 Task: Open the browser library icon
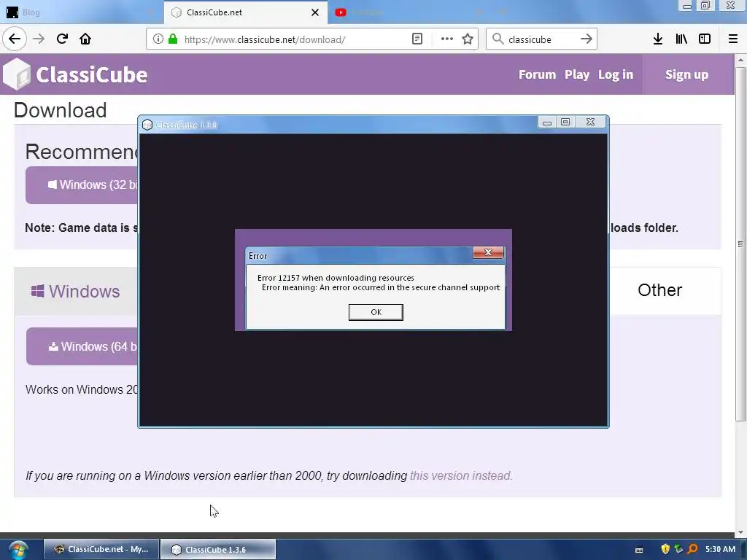pos(681,39)
